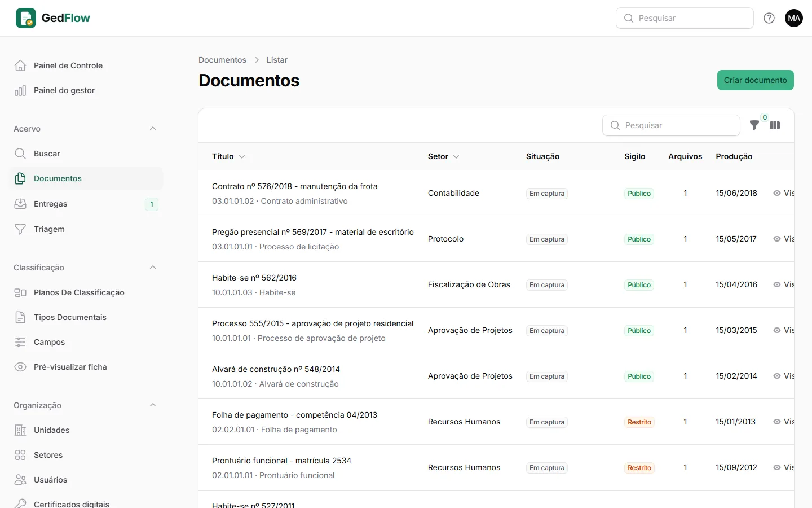This screenshot has width=812, height=508.
Task: Click Público badge on Processo 555/2015 row
Action: (639, 331)
